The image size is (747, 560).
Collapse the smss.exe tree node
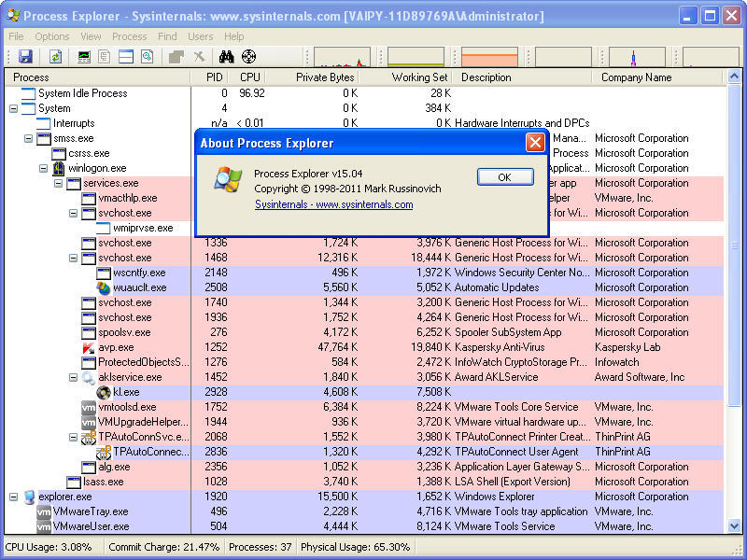point(29,138)
